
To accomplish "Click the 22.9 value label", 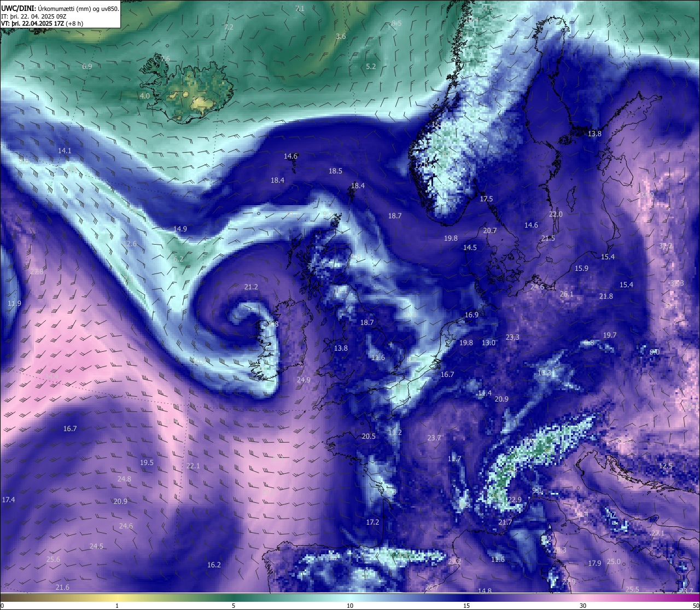I will coord(515,500).
